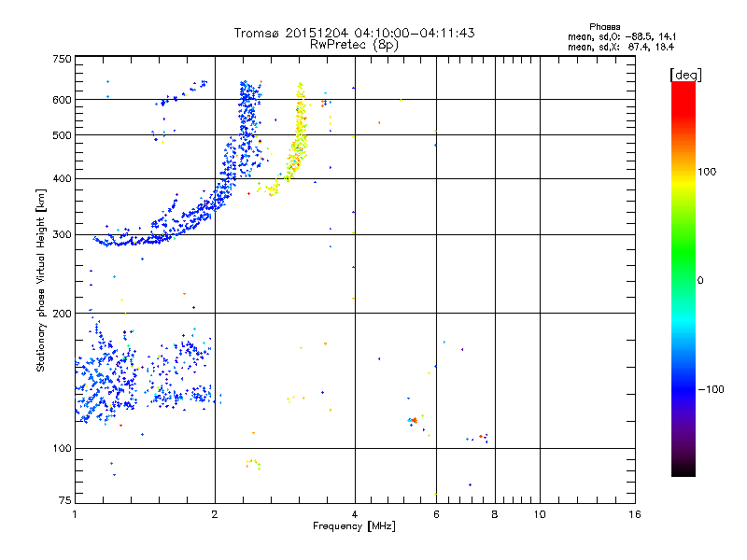Click the 'Frequency [MHz]' axis label
This screenshot has height=560, width=747.
[354, 526]
